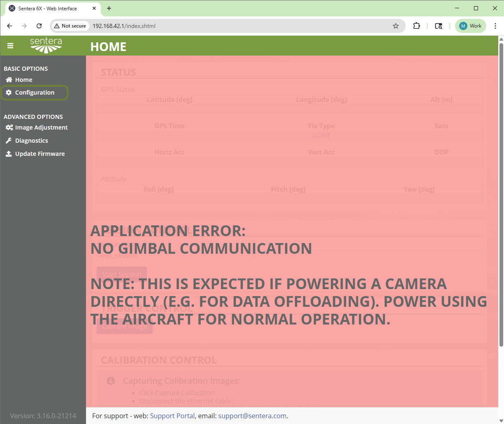The image size is (504, 424).
Task: Select Update Firmware in sidebar
Action: (x=39, y=154)
